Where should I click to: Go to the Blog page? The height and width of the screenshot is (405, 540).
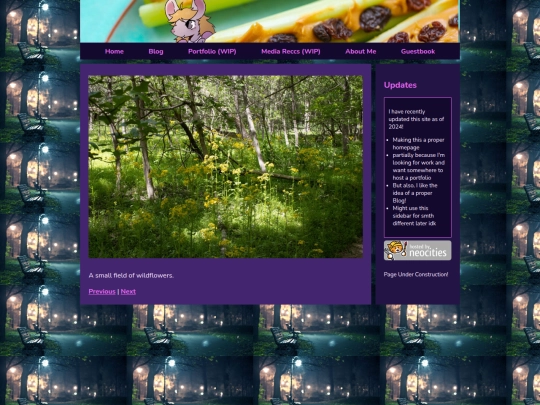(x=156, y=51)
